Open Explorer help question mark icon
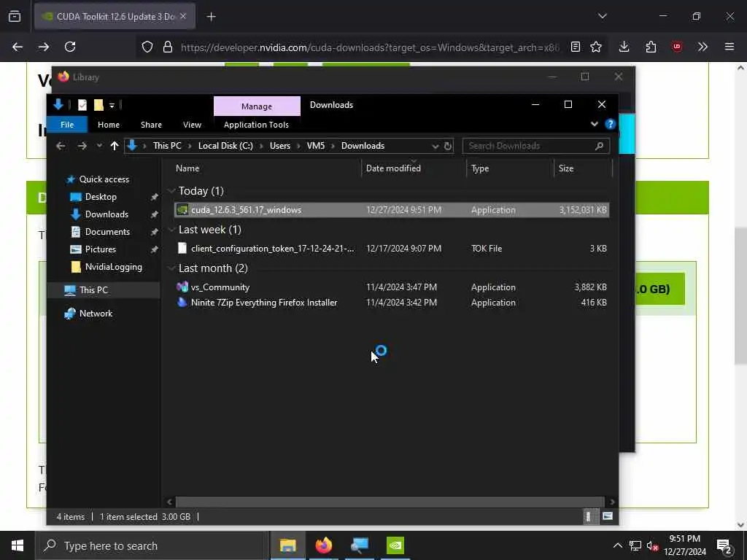The width and height of the screenshot is (747, 560). (611, 124)
